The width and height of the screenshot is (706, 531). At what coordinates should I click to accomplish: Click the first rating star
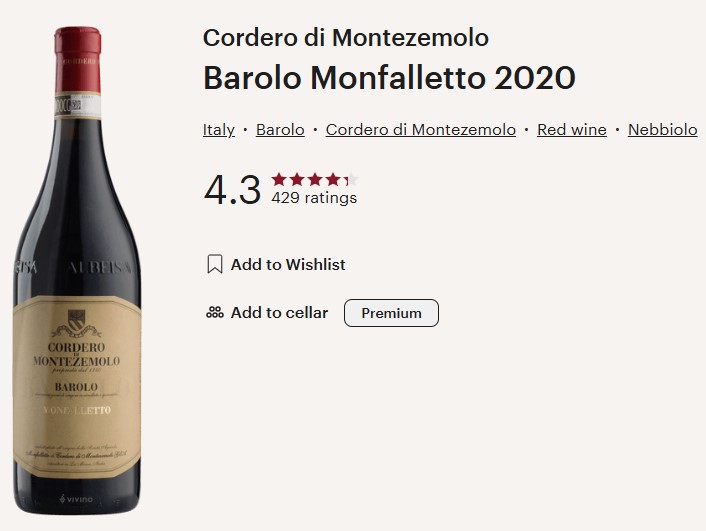pyautogui.click(x=279, y=180)
